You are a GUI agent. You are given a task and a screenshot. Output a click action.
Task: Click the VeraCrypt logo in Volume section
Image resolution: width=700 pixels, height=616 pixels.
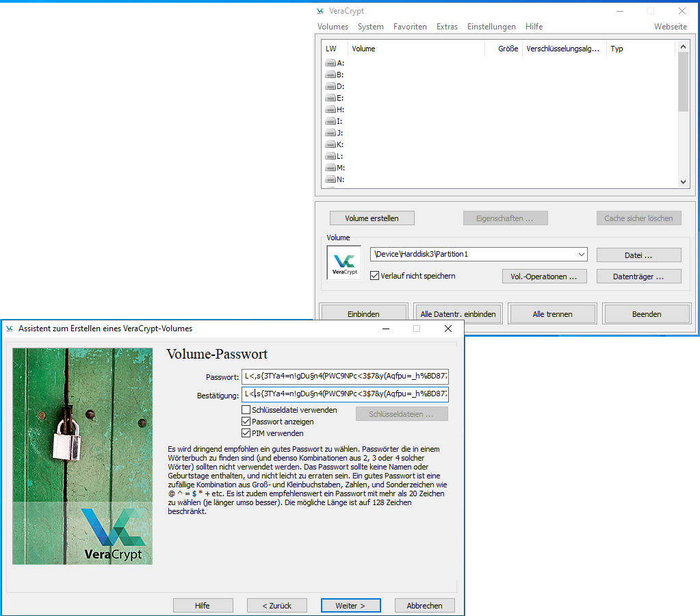point(344,263)
